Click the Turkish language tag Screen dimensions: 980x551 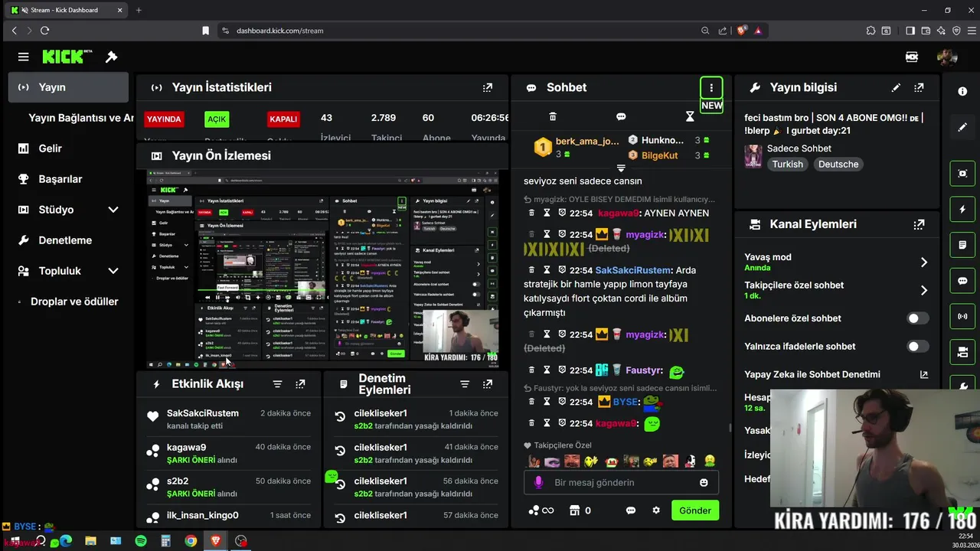coord(787,165)
